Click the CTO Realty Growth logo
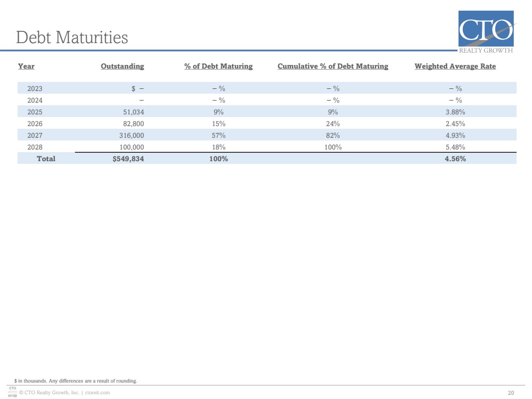The height and width of the screenshot is (399, 532). [486, 32]
